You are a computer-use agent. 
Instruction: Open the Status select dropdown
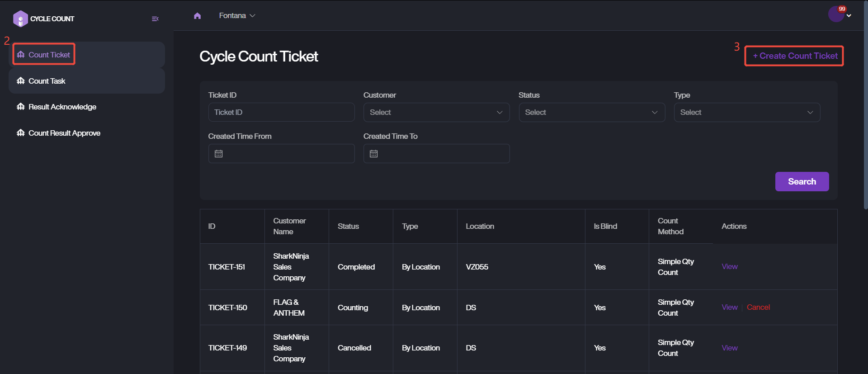591,112
